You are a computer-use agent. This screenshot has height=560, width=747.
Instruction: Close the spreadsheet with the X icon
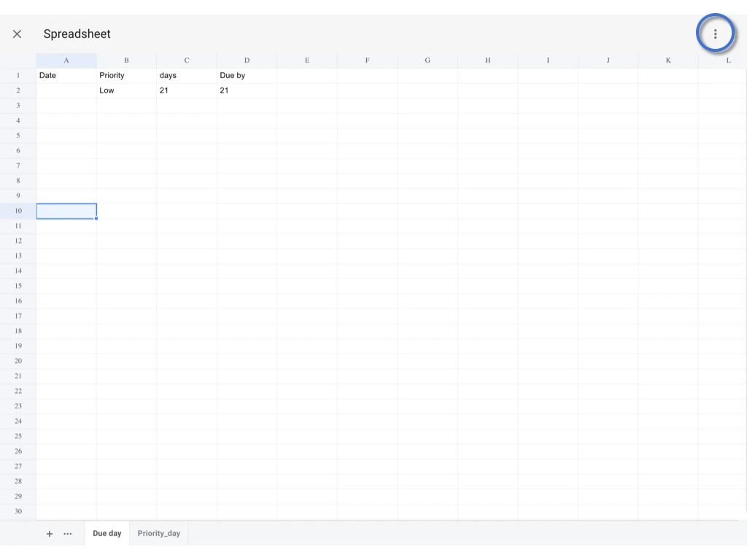(17, 34)
